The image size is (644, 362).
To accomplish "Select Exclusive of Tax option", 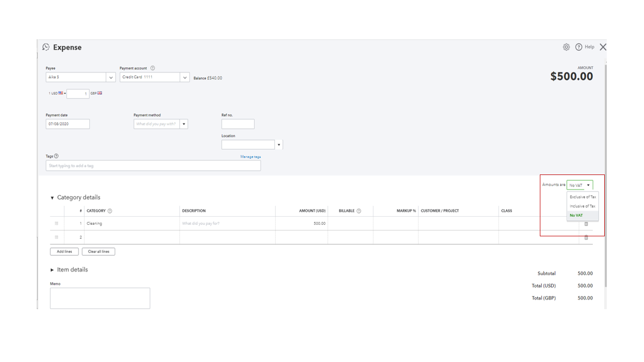I will (x=582, y=197).
